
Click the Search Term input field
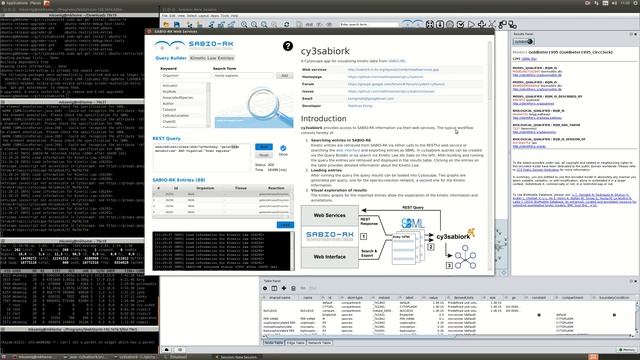243,76
